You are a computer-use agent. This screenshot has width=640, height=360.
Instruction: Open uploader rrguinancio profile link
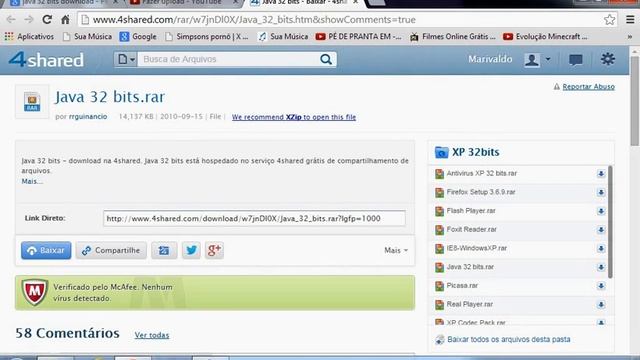tap(88, 117)
